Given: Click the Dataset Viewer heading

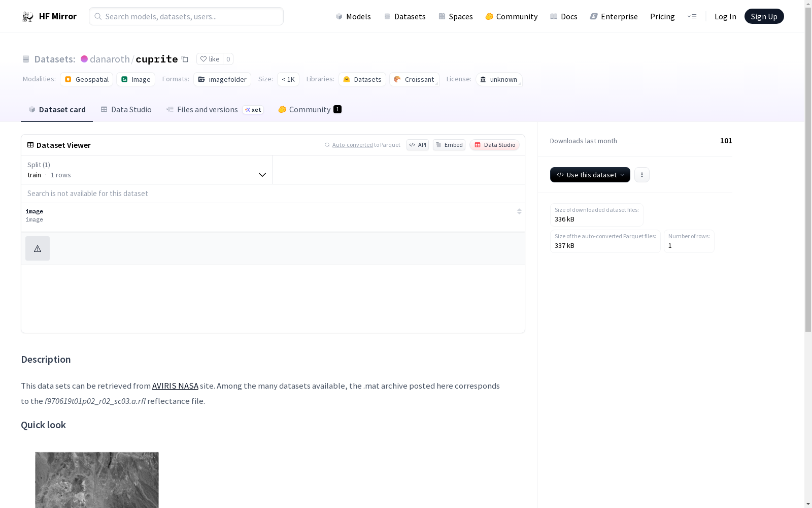Looking at the screenshot, I should coord(63,145).
